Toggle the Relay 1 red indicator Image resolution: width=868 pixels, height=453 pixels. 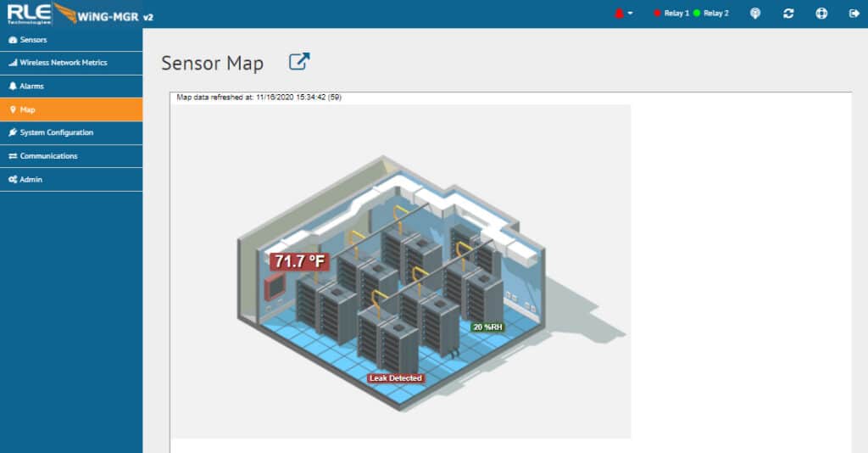tap(657, 14)
